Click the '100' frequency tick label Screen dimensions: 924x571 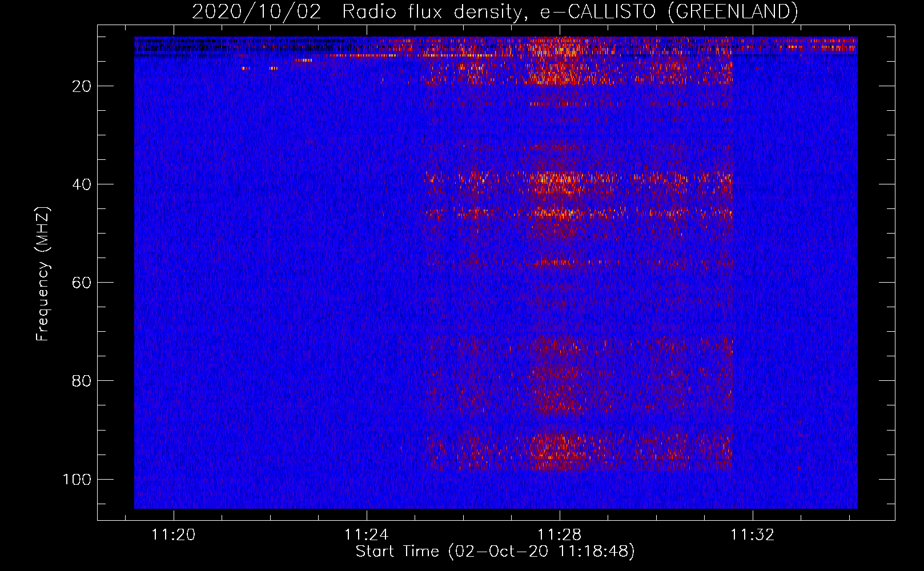77,479
